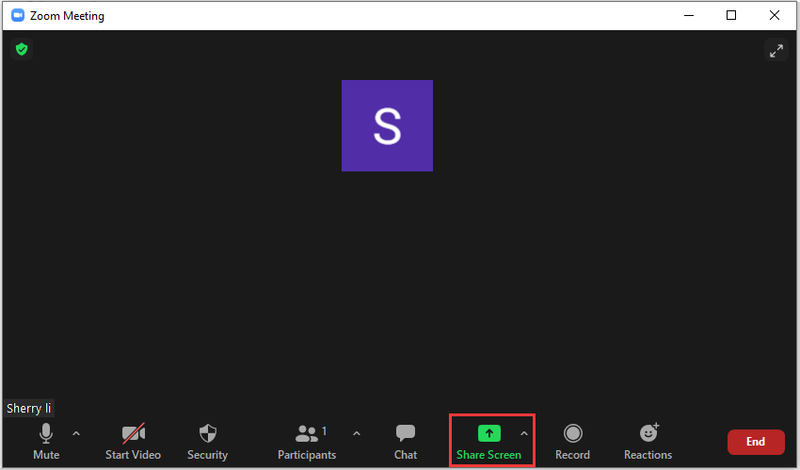This screenshot has height=470, width=800.
Task: Open meeting information green shield icon
Action: coord(21,50)
